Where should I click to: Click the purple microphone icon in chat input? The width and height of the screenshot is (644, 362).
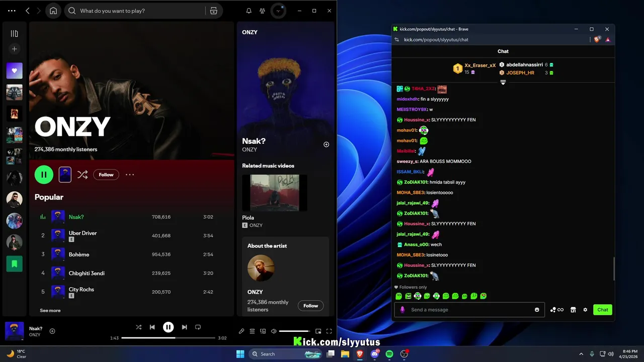(402, 310)
